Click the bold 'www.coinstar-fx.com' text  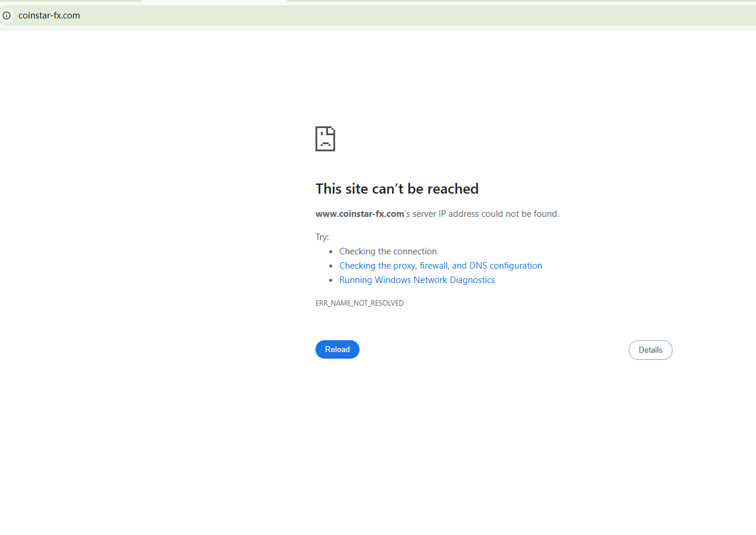360,214
